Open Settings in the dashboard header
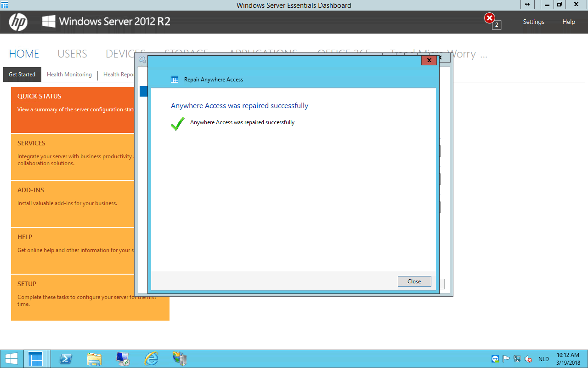 533,22
